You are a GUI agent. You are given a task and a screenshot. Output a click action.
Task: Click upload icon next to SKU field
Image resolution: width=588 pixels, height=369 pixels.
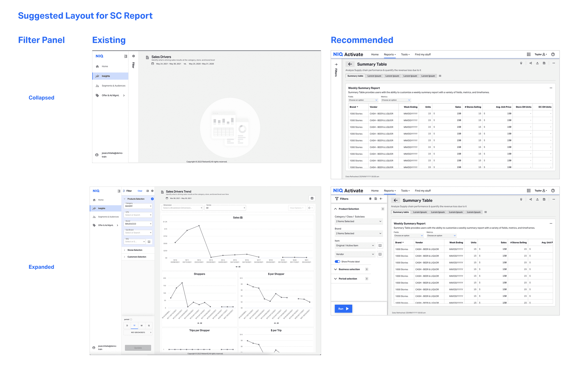(x=149, y=242)
